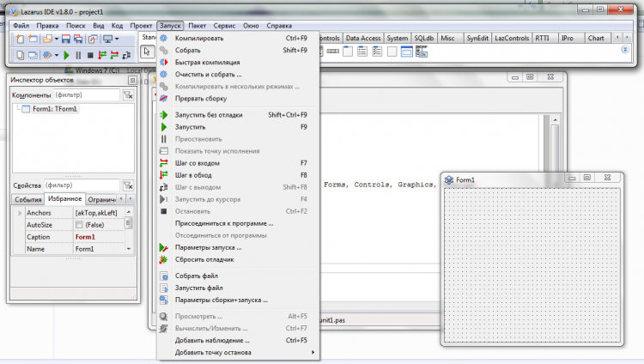
Task: Click the Open file folder icon
Action: tap(47, 39)
